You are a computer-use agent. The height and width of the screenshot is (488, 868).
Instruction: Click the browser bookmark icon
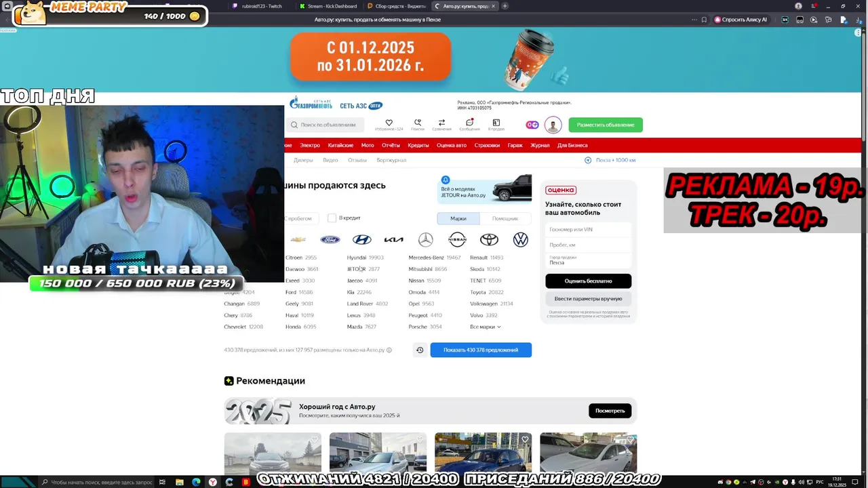pos(703,20)
